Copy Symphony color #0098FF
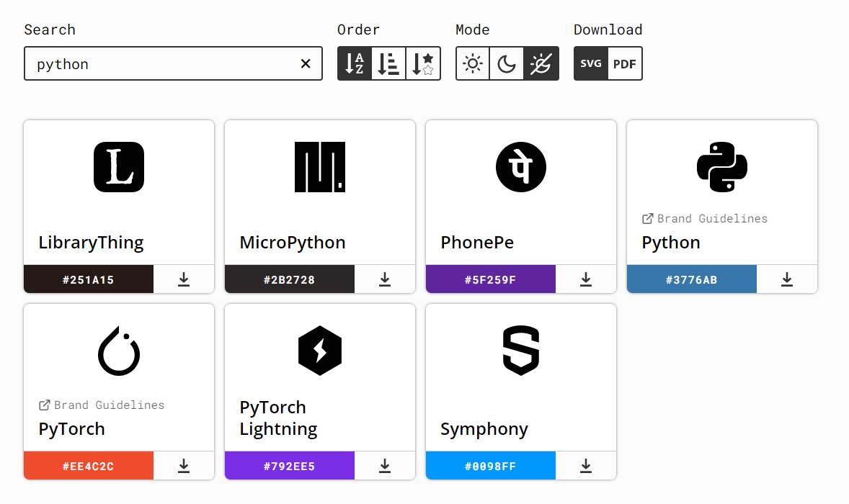The image size is (849, 504). (491, 466)
